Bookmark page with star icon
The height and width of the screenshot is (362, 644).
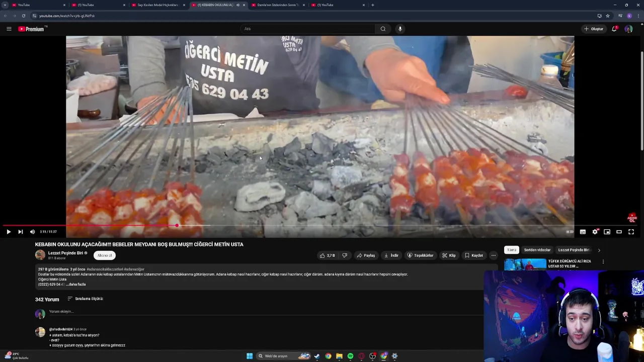pyautogui.click(x=608, y=16)
